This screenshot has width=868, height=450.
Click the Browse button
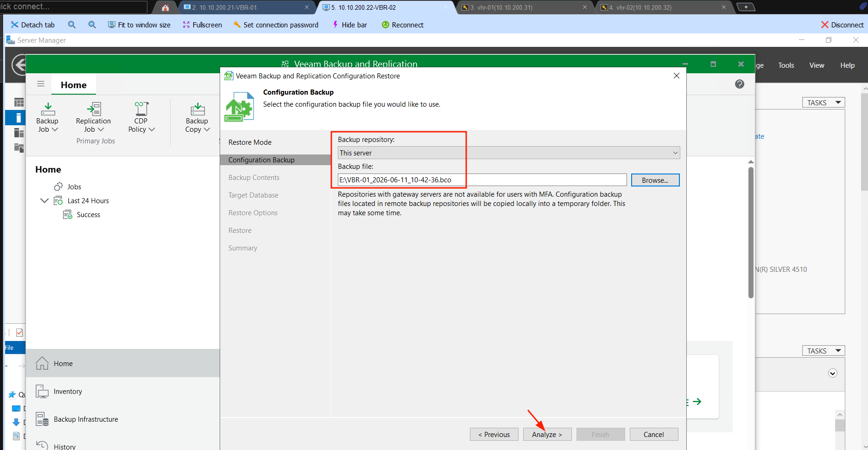655,180
